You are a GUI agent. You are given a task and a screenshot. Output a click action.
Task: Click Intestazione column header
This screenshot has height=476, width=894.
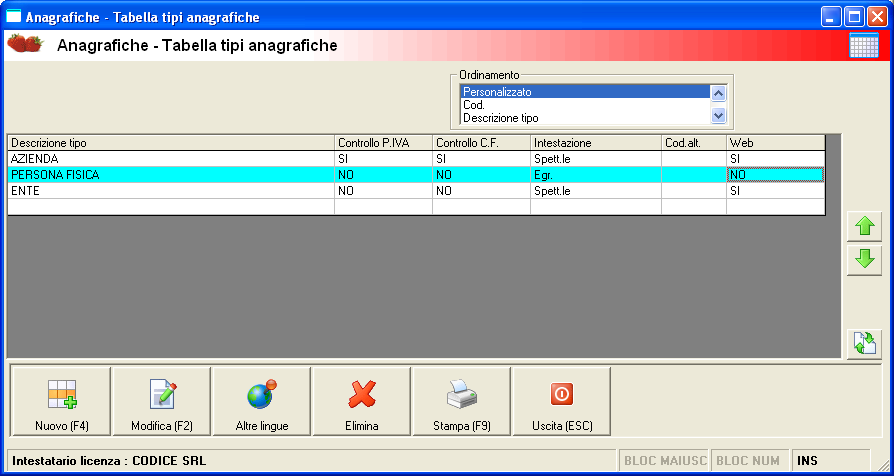pos(596,143)
